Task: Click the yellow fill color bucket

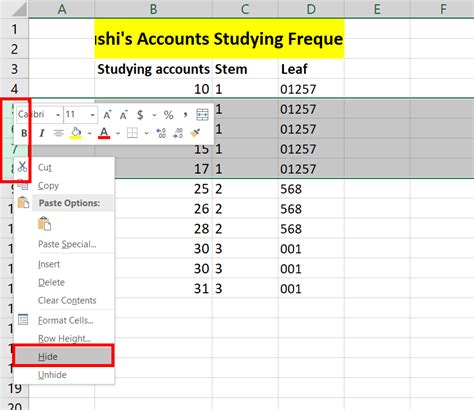Action: pos(76,133)
